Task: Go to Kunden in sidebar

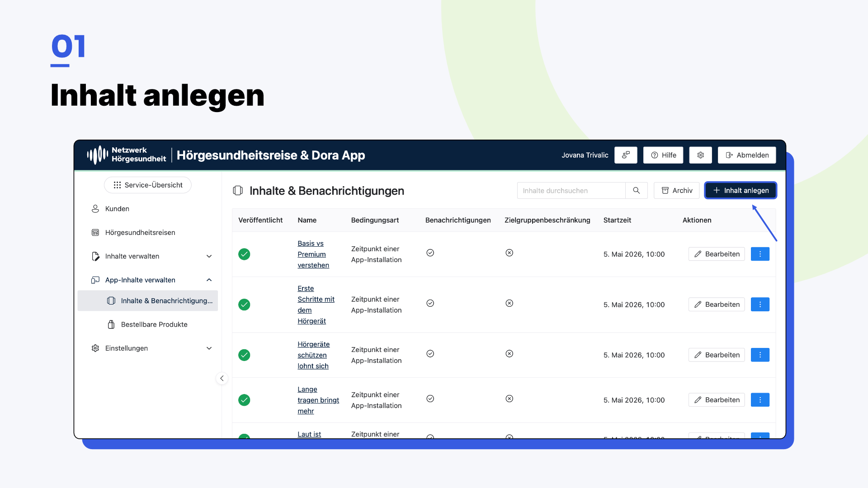Action: click(x=117, y=209)
